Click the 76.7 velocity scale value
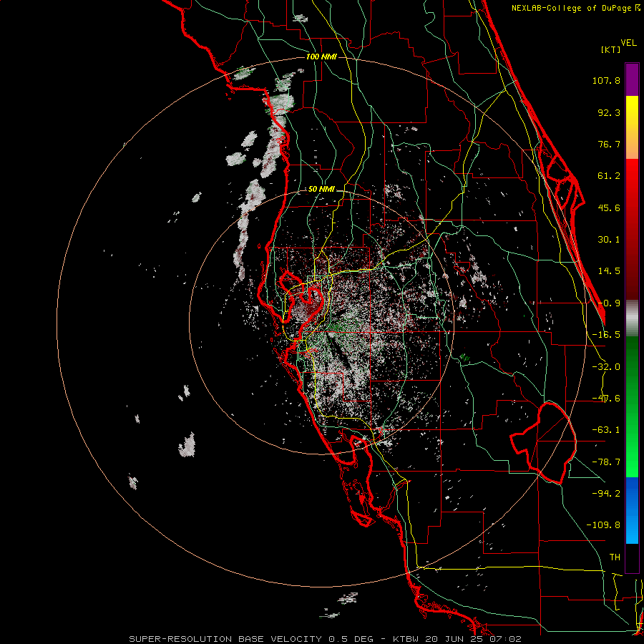644x644 pixels. 609,144
